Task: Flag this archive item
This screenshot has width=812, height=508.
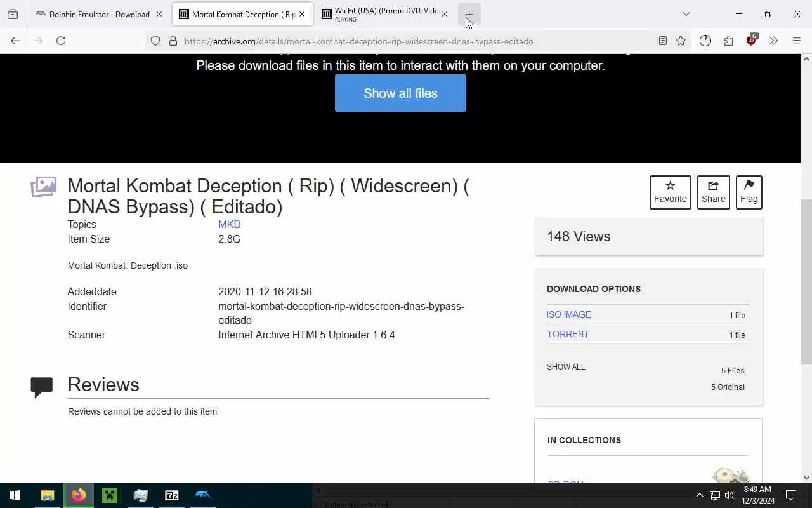Action: [x=749, y=192]
